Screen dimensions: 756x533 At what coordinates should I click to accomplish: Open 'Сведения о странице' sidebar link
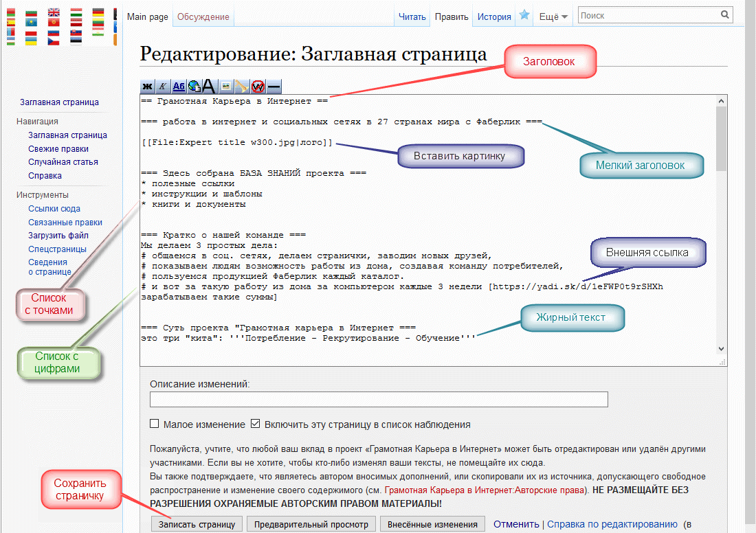pyautogui.click(x=49, y=267)
